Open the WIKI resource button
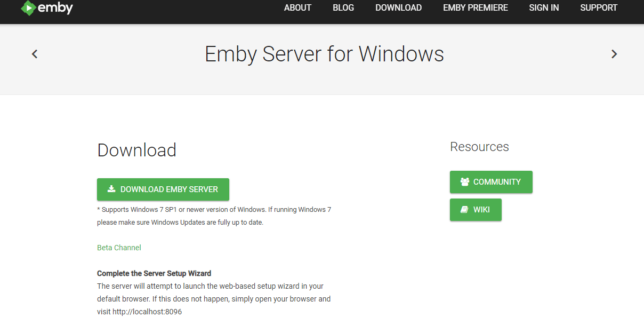The width and height of the screenshot is (644, 317). [x=476, y=210]
